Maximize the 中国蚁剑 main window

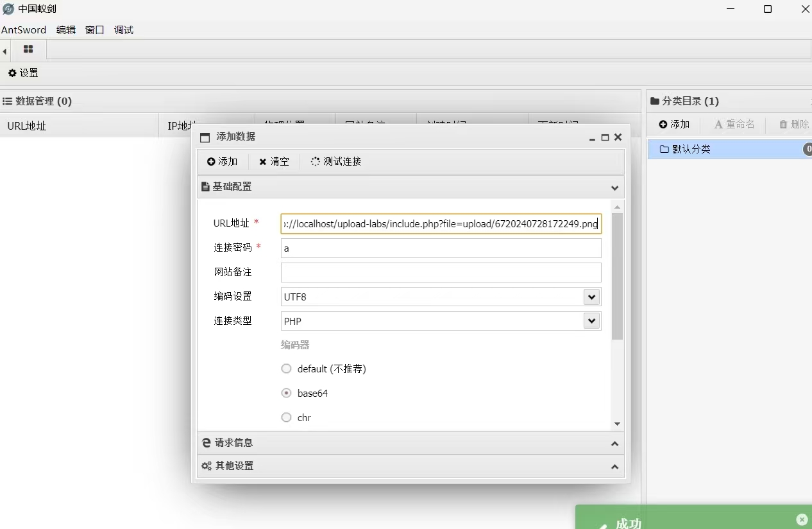pyautogui.click(x=768, y=9)
